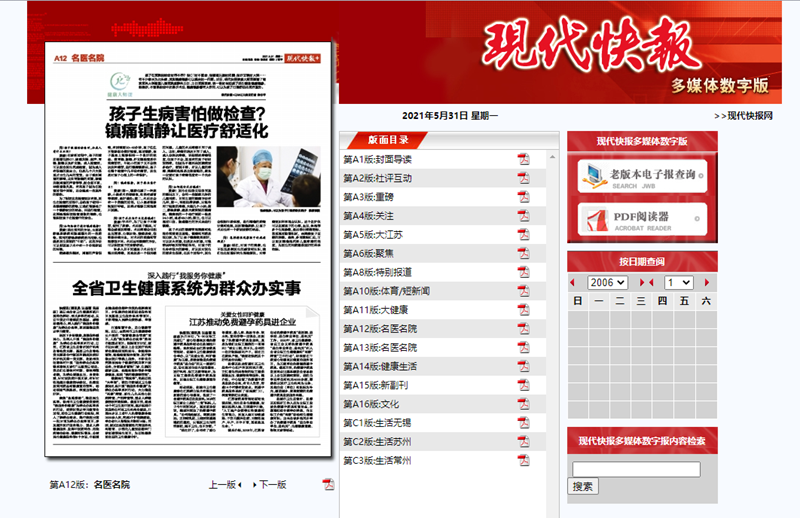The width and height of the screenshot is (800, 518).
Task: Focus the content search input field
Action: click(636, 469)
